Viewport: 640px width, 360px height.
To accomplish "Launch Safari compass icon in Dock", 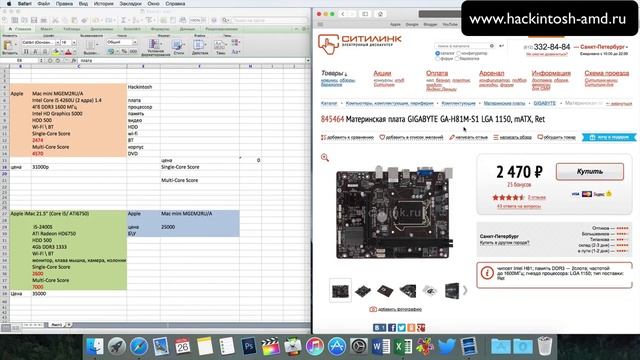I will click(x=139, y=347).
